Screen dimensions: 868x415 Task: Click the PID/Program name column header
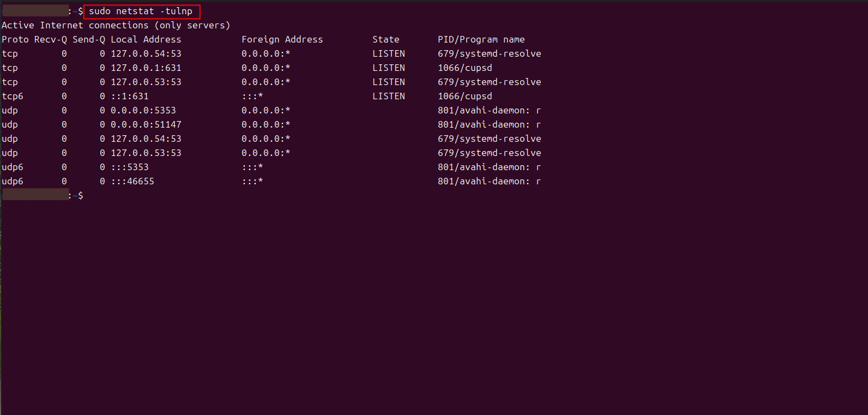click(x=481, y=40)
